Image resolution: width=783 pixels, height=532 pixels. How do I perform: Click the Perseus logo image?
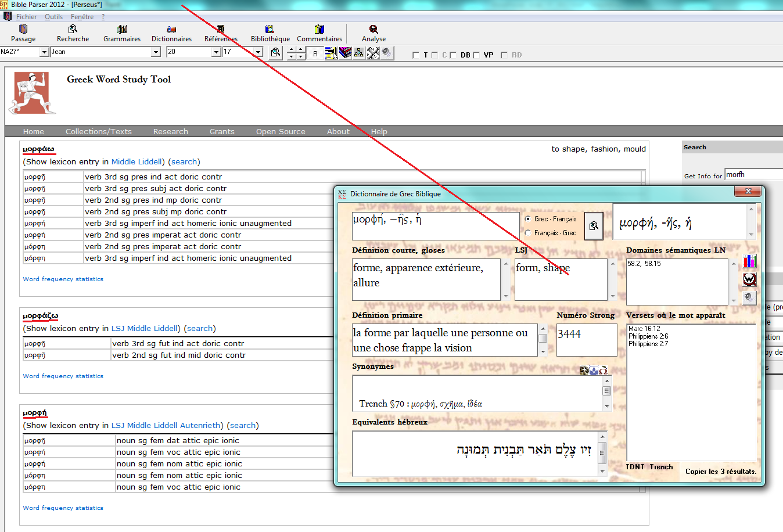33,93
